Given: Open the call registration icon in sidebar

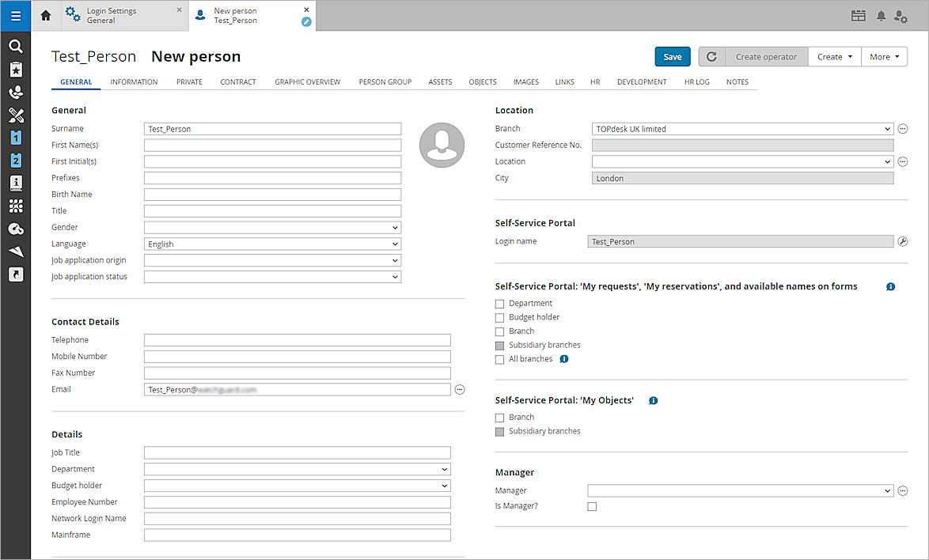Looking at the screenshot, I should click(x=16, y=92).
